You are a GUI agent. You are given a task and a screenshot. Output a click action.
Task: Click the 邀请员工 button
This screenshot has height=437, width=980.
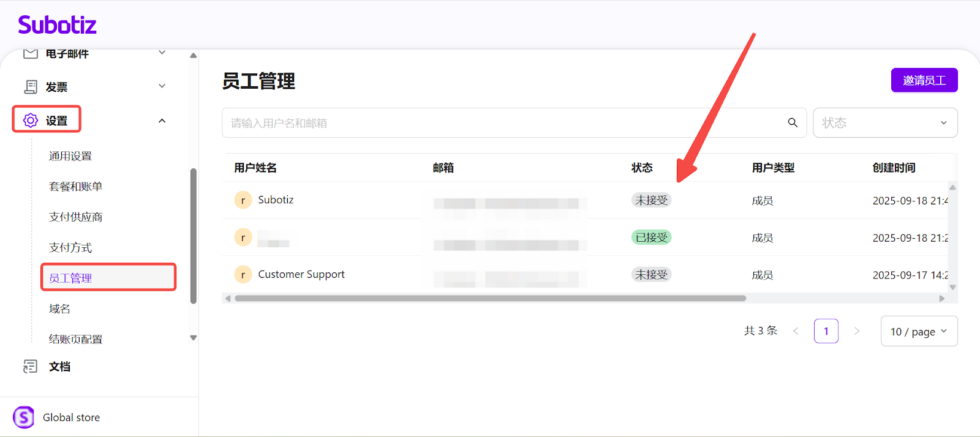point(924,80)
